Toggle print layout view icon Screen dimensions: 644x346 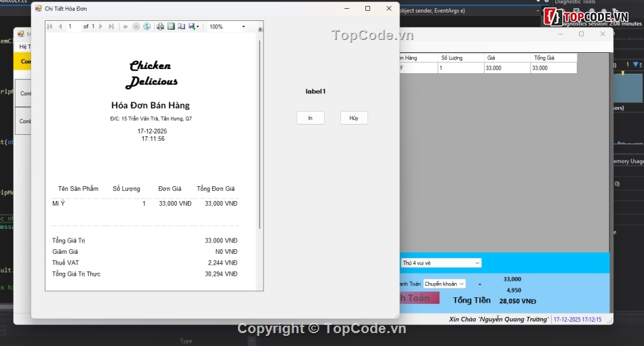(x=171, y=26)
